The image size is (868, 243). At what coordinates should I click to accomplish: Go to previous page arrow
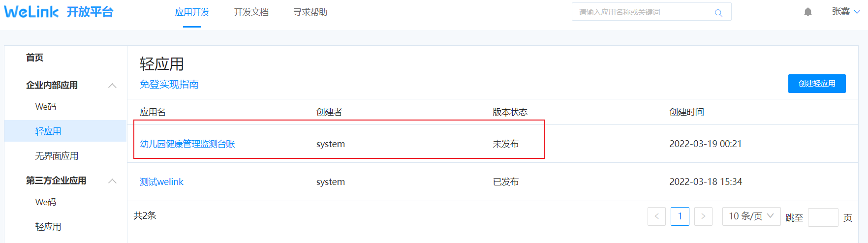click(x=656, y=216)
